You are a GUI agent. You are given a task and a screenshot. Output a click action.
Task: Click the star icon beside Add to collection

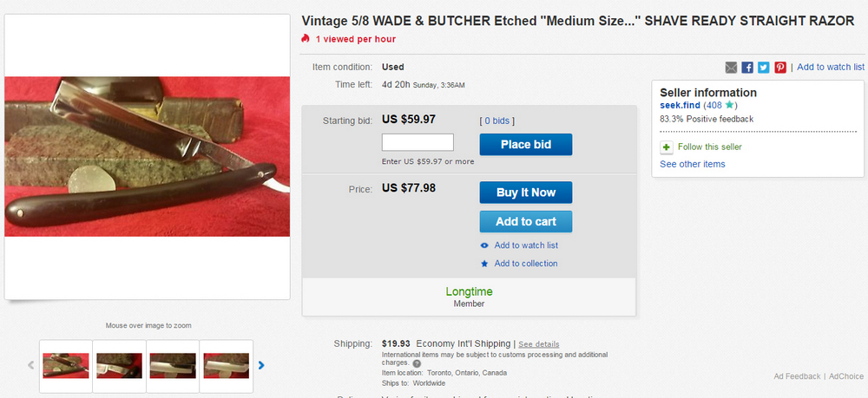point(484,264)
